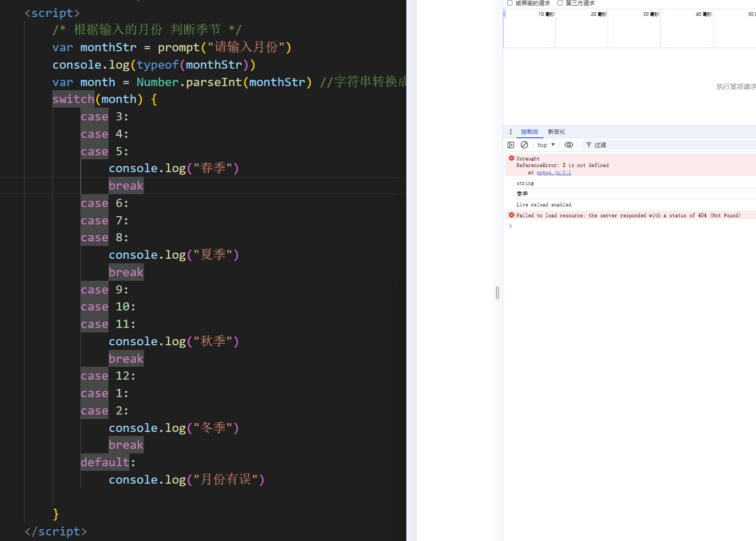
Task: Click 'parseInt' in the var month line
Action: [x=214, y=82]
